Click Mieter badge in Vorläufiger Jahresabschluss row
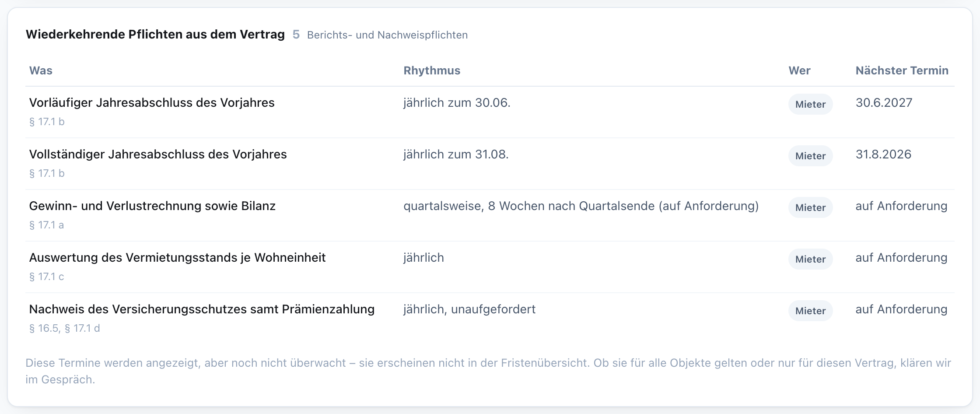The width and height of the screenshot is (980, 414). click(810, 104)
